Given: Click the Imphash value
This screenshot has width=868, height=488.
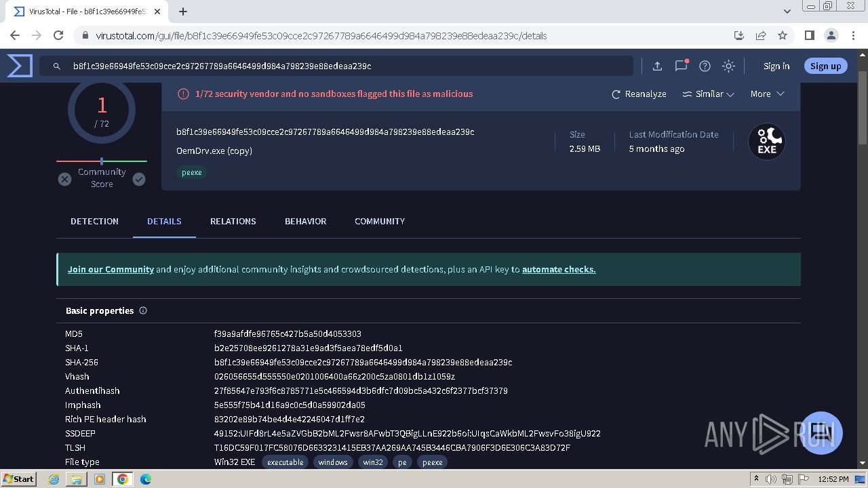Looking at the screenshot, I should pyautogui.click(x=290, y=405).
